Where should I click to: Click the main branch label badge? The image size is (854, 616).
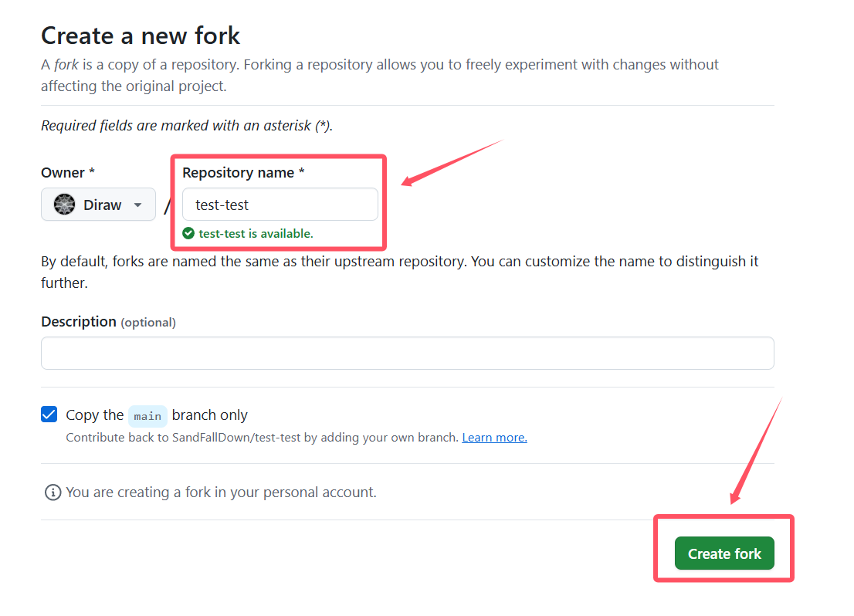pyautogui.click(x=147, y=416)
